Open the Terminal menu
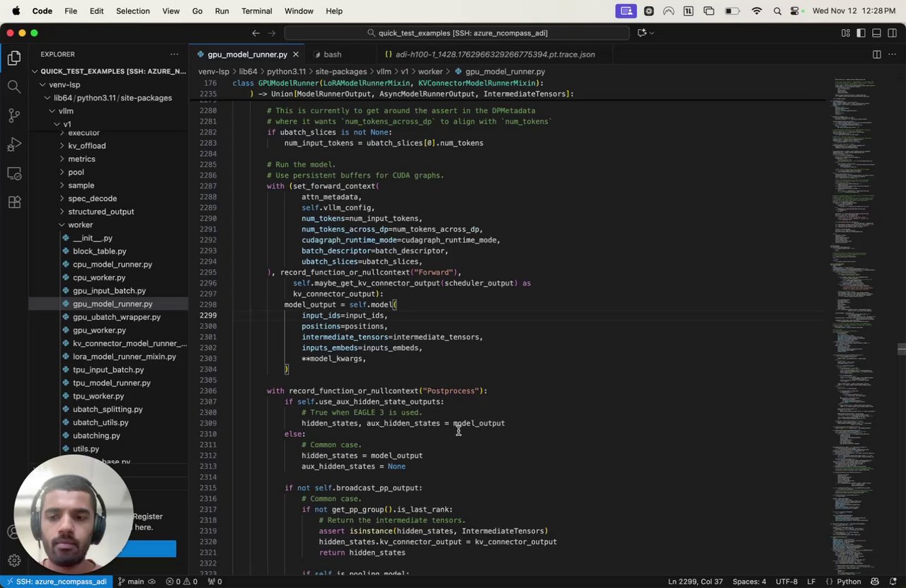Screen dimensions: 906x588 [256, 11]
